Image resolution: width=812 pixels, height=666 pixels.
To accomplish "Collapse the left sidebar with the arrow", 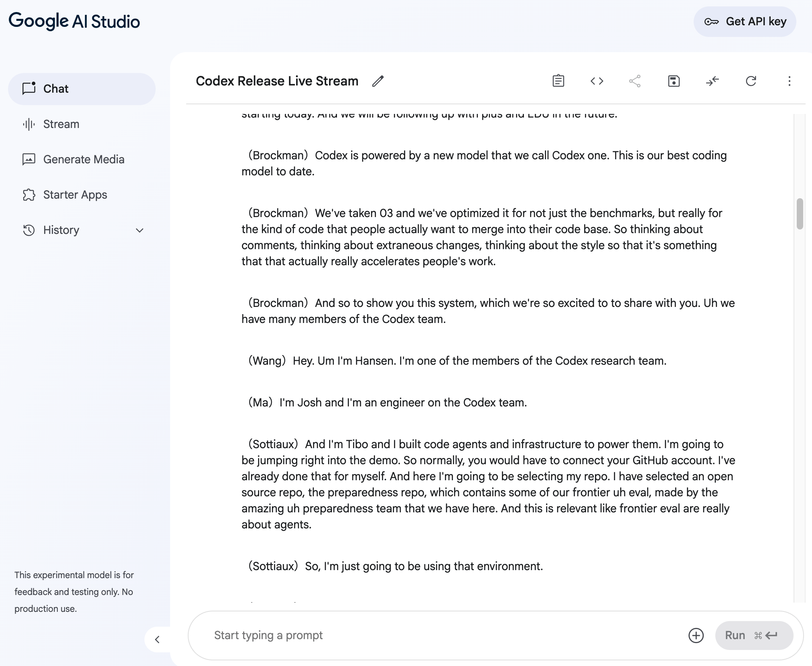I will [x=157, y=640].
